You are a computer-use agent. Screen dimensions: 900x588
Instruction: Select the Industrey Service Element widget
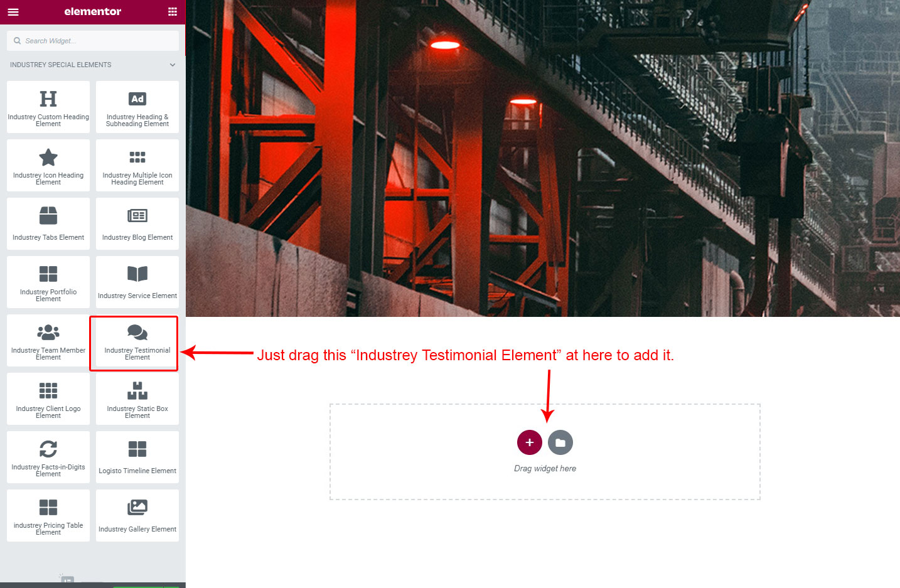[x=137, y=282]
